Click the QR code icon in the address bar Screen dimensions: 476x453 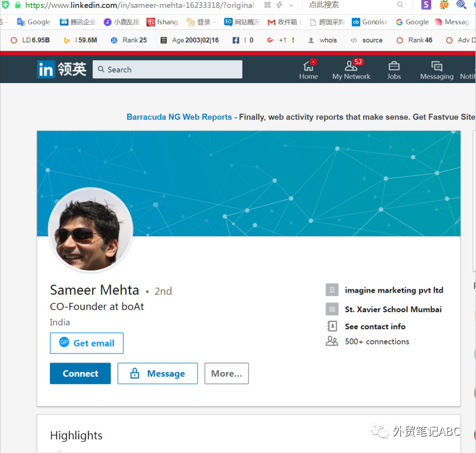point(267,5)
